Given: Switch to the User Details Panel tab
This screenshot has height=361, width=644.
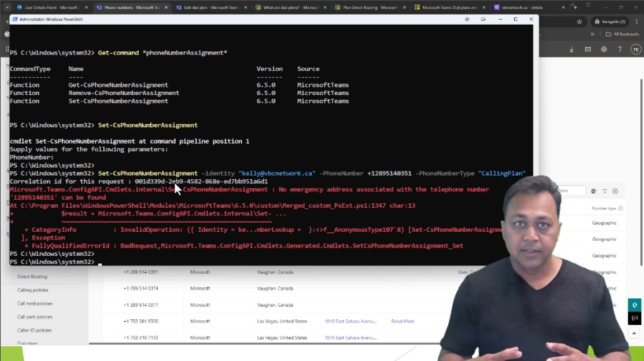Looking at the screenshot, I should (48, 8).
